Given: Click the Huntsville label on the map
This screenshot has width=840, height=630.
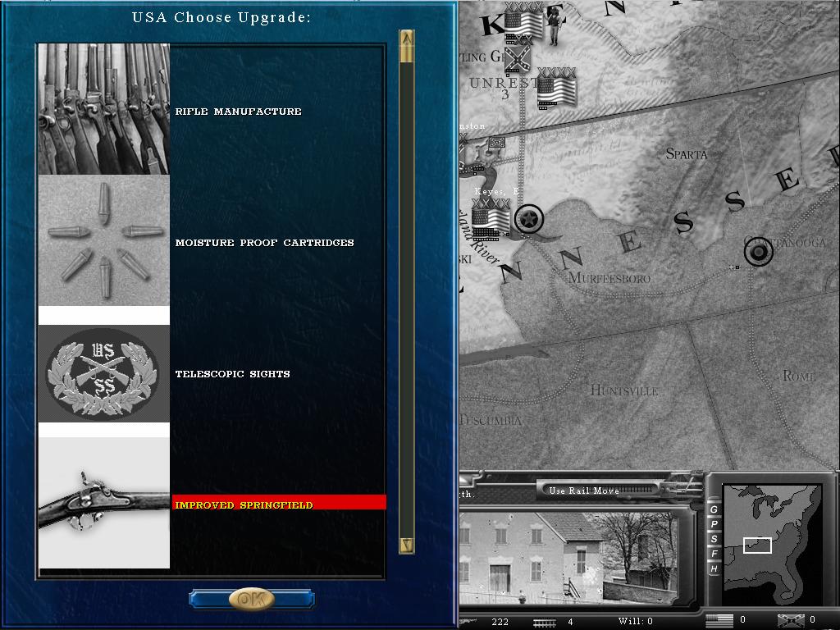Looking at the screenshot, I should click(624, 390).
